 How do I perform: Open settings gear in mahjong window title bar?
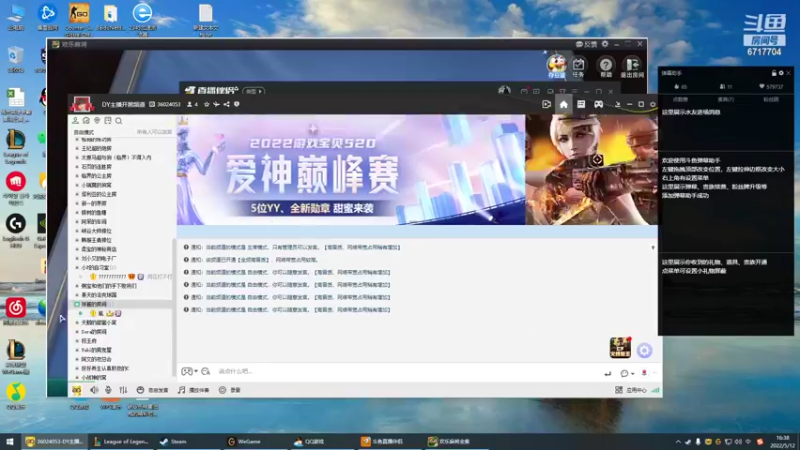click(x=605, y=44)
